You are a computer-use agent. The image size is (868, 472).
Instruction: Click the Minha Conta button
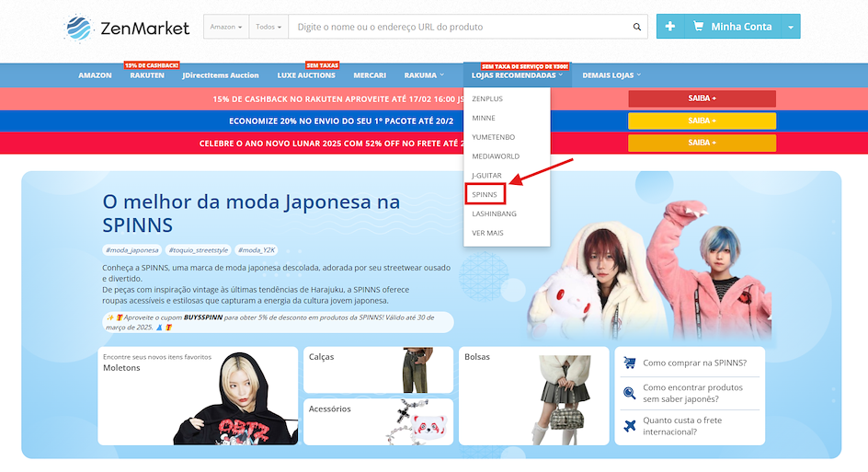pos(733,27)
